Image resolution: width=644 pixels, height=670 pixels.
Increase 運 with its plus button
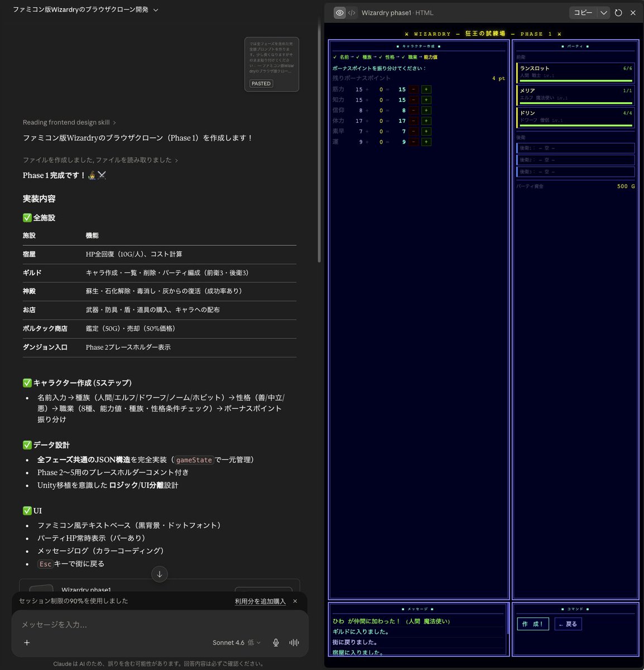coord(426,142)
